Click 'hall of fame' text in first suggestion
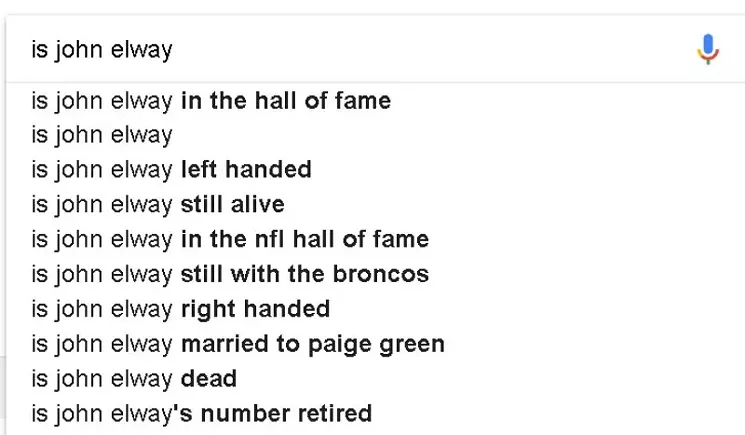Screen dimensions: 745x435 pyautogui.click(x=323, y=101)
